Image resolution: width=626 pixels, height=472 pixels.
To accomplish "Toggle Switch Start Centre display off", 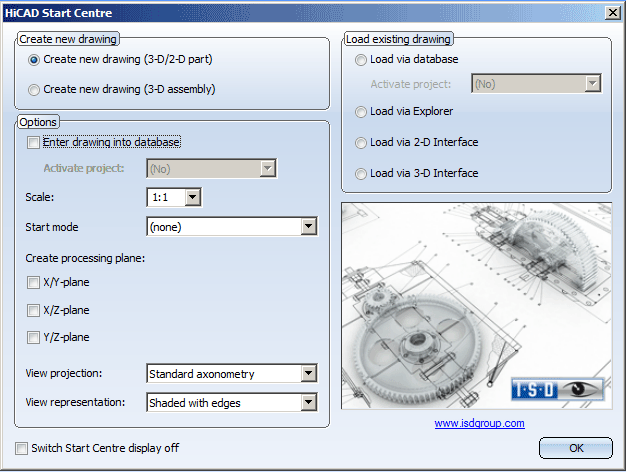I will coord(23,448).
